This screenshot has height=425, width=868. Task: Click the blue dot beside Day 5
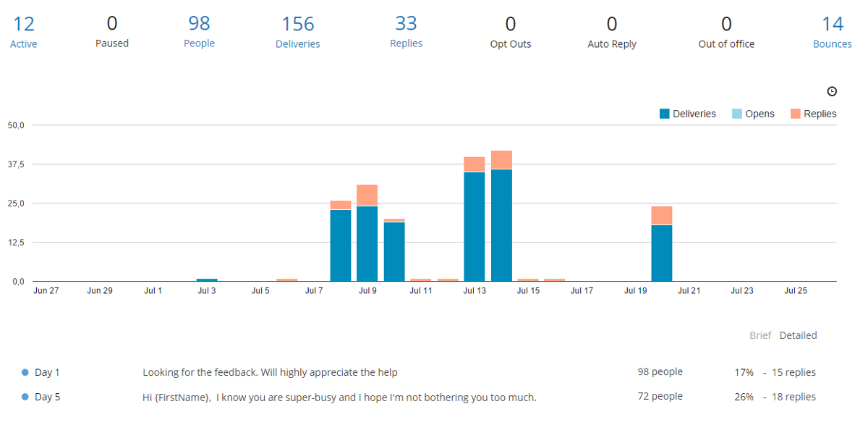point(25,397)
